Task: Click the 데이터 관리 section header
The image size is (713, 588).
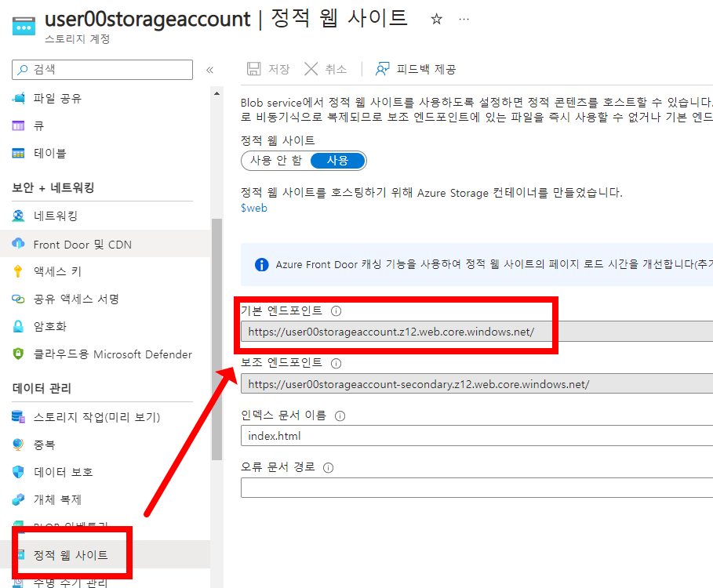Action: (x=42, y=389)
